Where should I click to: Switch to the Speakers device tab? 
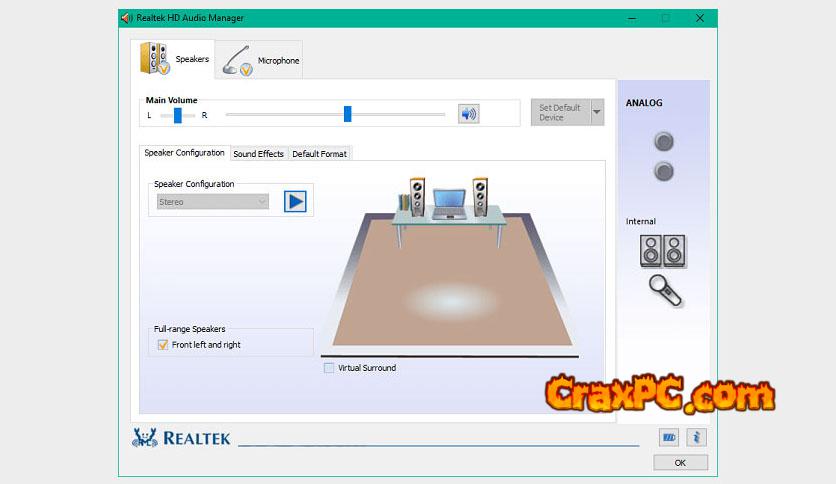(174, 59)
